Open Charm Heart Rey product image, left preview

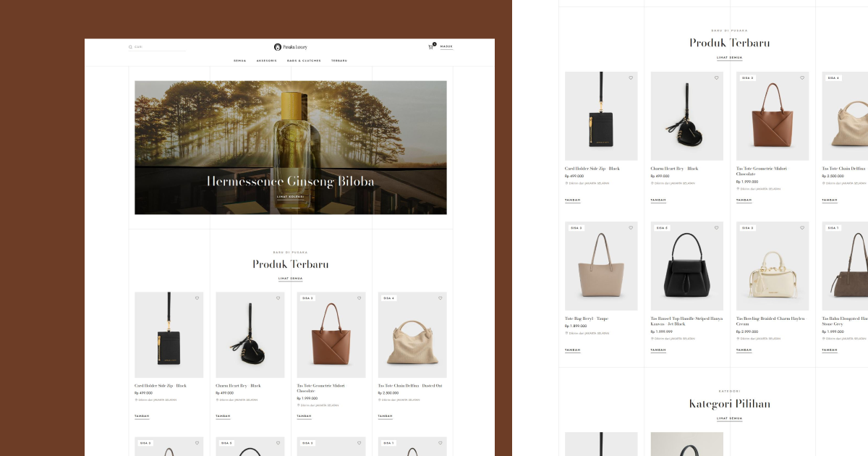tap(250, 335)
